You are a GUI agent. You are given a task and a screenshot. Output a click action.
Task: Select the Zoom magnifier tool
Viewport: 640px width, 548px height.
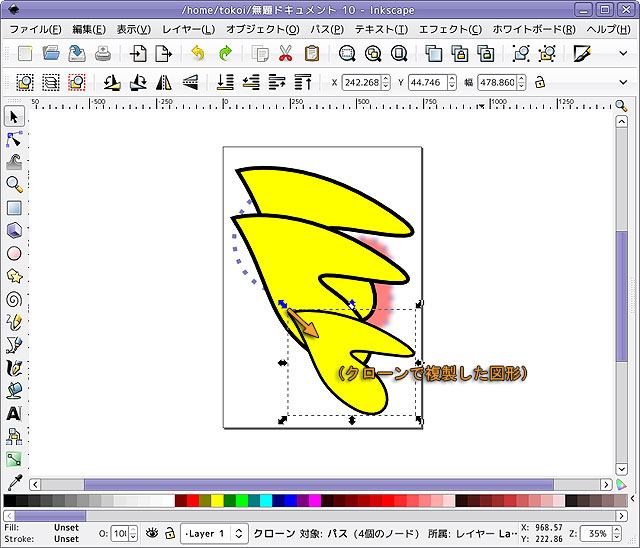pos(14,185)
